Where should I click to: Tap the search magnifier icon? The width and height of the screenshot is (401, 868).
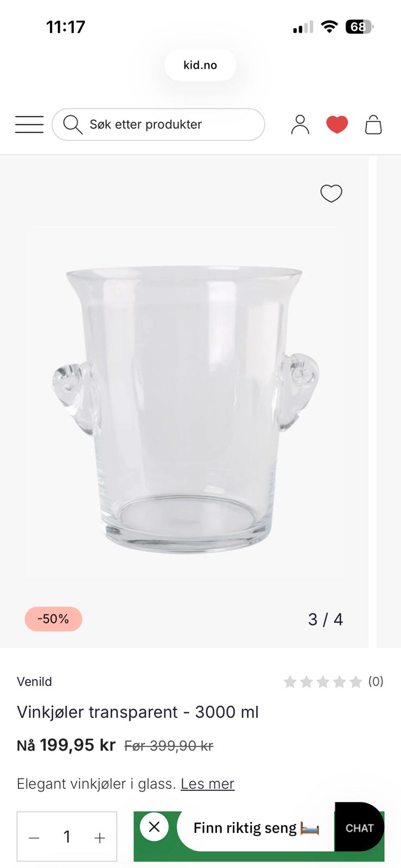tap(72, 124)
